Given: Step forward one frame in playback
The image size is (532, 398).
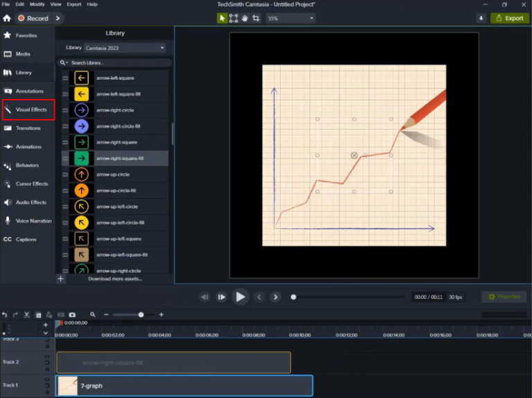Looking at the screenshot, I should point(221,298).
